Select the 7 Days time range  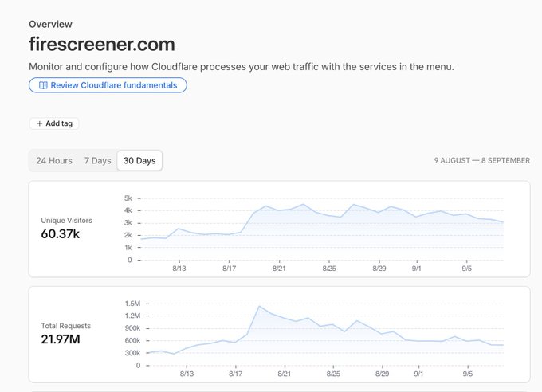(98, 161)
